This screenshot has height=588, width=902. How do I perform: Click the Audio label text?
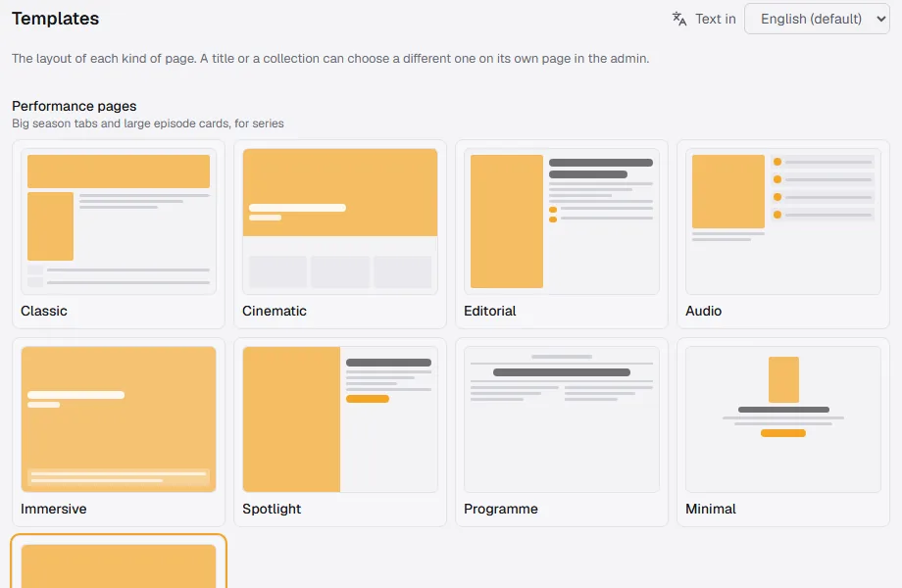coord(703,311)
